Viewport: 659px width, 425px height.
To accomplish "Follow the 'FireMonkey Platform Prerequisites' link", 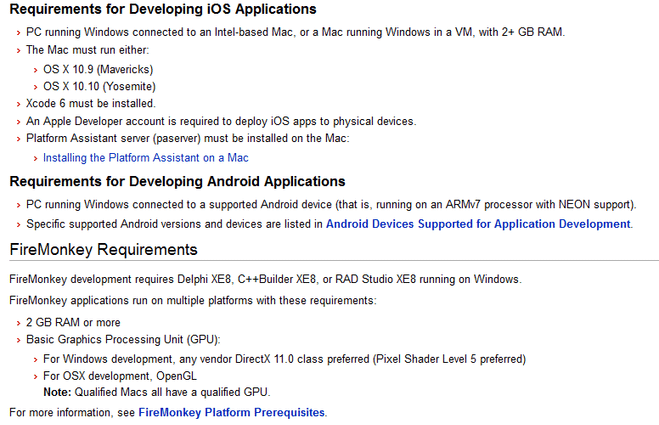I will [x=232, y=412].
